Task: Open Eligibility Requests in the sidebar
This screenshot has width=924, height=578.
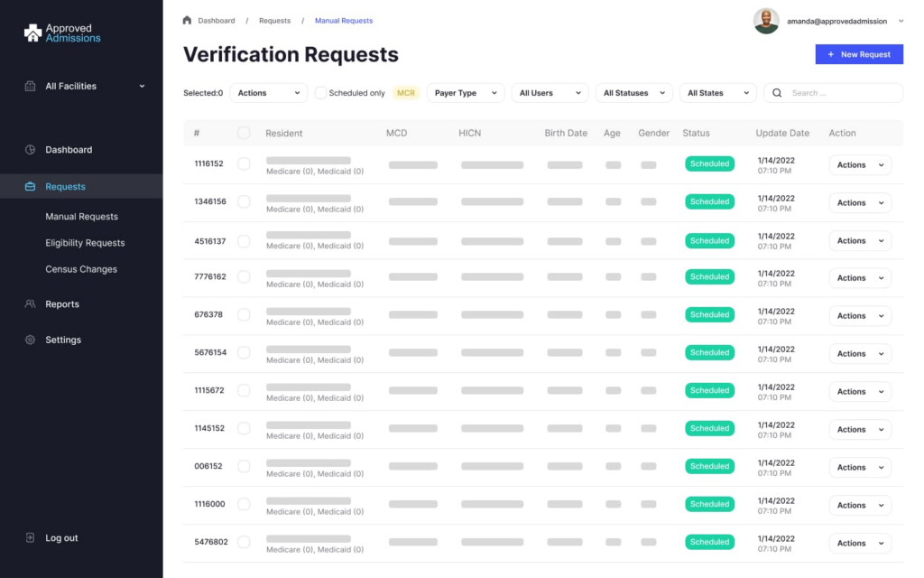Action: (x=85, y=243)
